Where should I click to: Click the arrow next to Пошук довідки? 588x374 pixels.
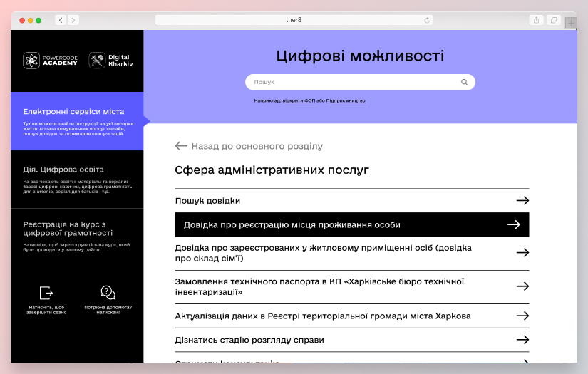pyautogui.click(x=522, y=200)
